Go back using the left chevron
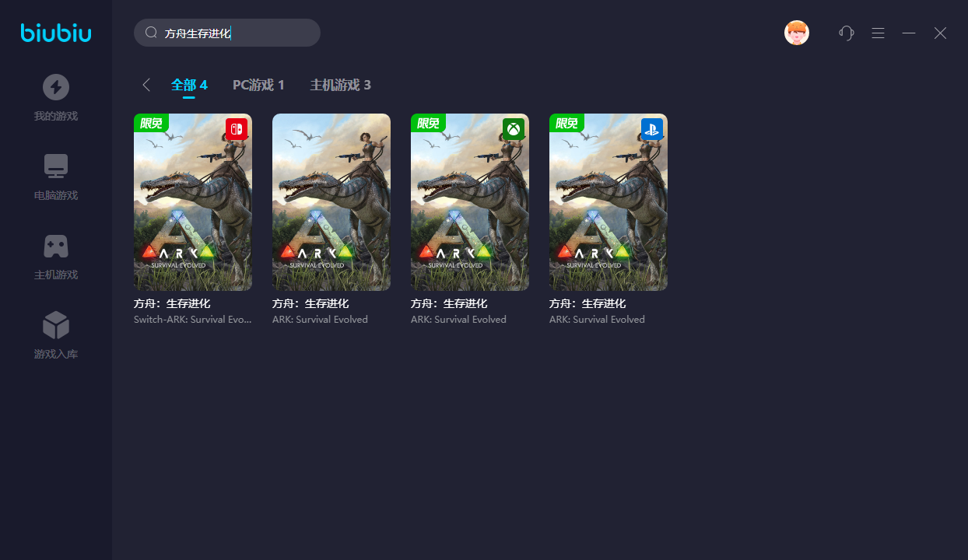Viewport: 968px width, 560px height. [146, 85]
